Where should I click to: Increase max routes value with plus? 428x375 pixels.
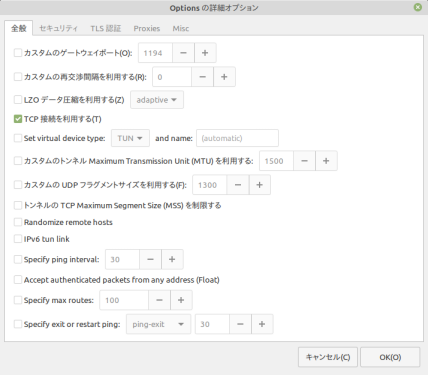(x=181, y=300)
